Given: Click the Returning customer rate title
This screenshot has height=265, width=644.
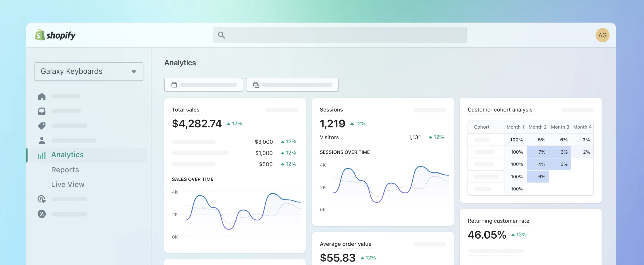Looking at the screenshot, I should tap(498, 221).
